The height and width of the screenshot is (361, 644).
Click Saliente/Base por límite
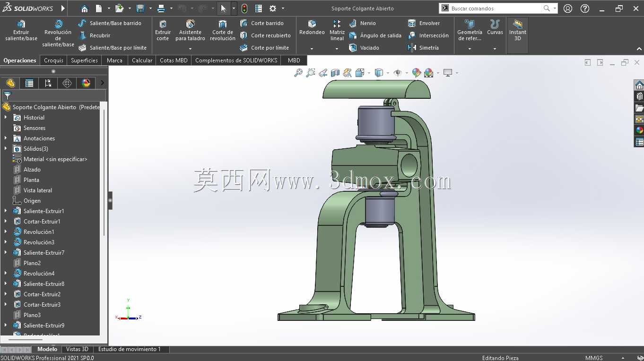click(113, 48)
